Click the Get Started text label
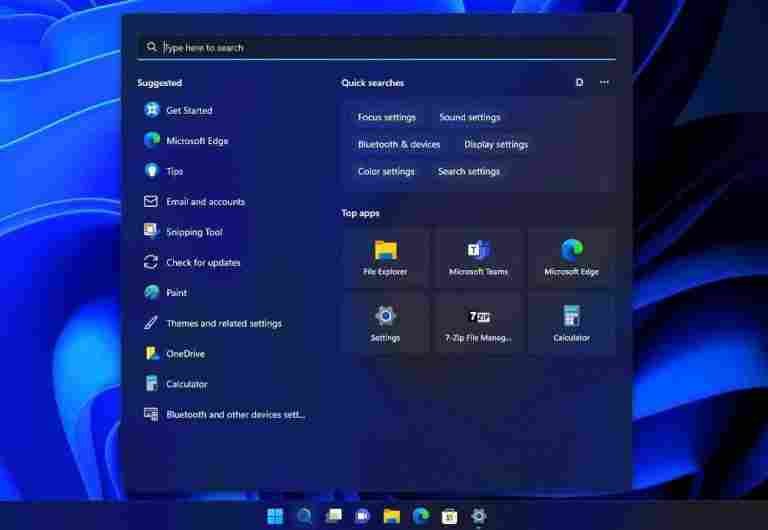 pyautogui.click(x=189, y=110)
